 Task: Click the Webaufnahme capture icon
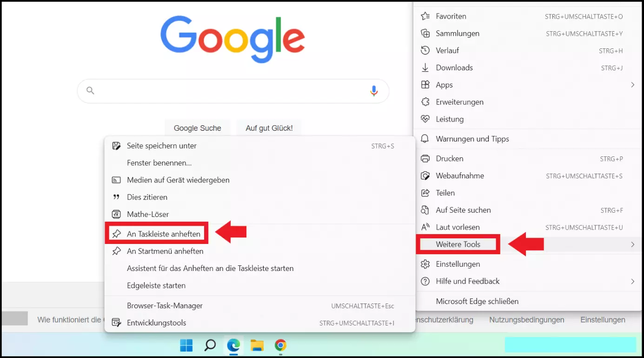[425, 176]
